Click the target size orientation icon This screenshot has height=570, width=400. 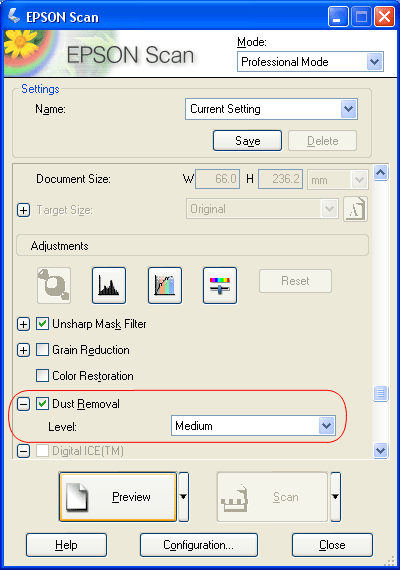[355, 209]
